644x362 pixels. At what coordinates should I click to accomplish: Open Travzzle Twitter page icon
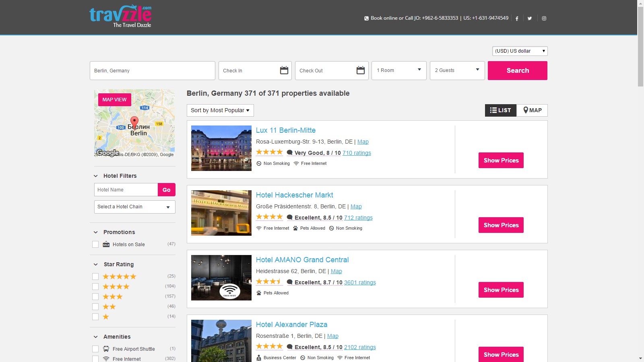(x=530, y=19)
